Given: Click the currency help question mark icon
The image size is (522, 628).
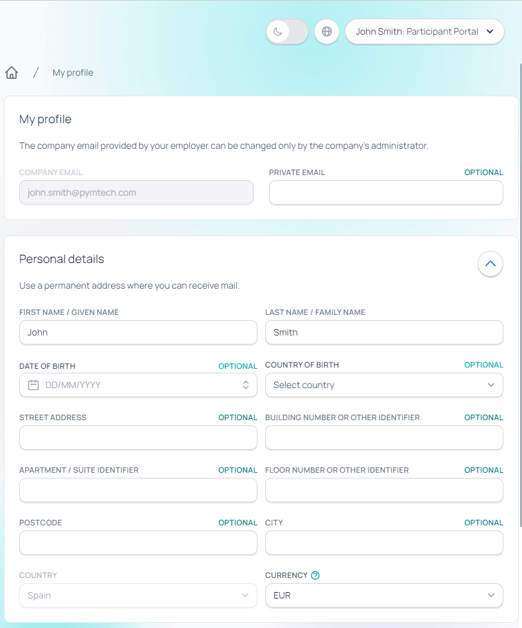Looking at the screenshot, I should coord(315,575).
